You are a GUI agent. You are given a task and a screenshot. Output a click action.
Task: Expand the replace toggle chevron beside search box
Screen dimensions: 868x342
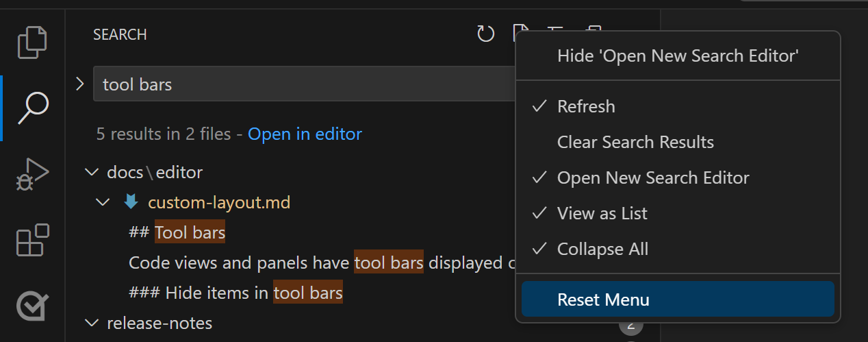click(x=79, y=84)
